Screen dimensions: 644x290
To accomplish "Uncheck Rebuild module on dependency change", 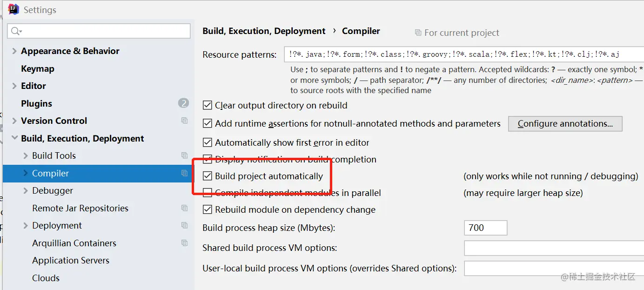I will [208, 210].
